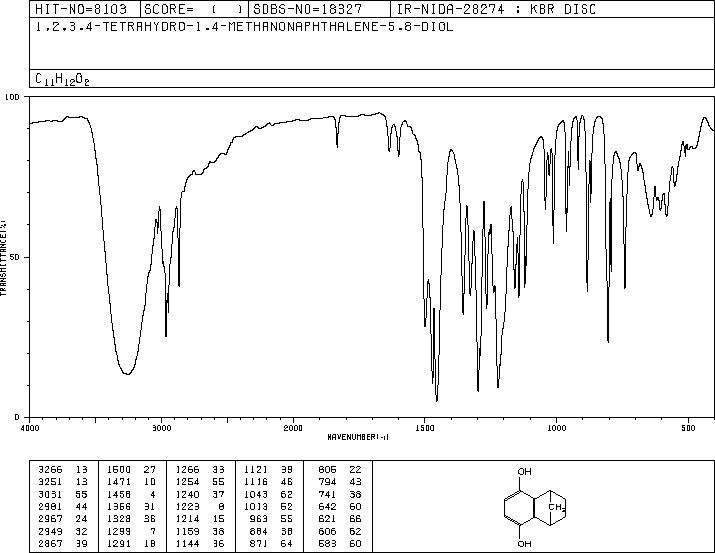Image resolution: width=715 pixels, height=553 pixels.
Task: Click the 2867 peak table entry
Action: point(63,543)
